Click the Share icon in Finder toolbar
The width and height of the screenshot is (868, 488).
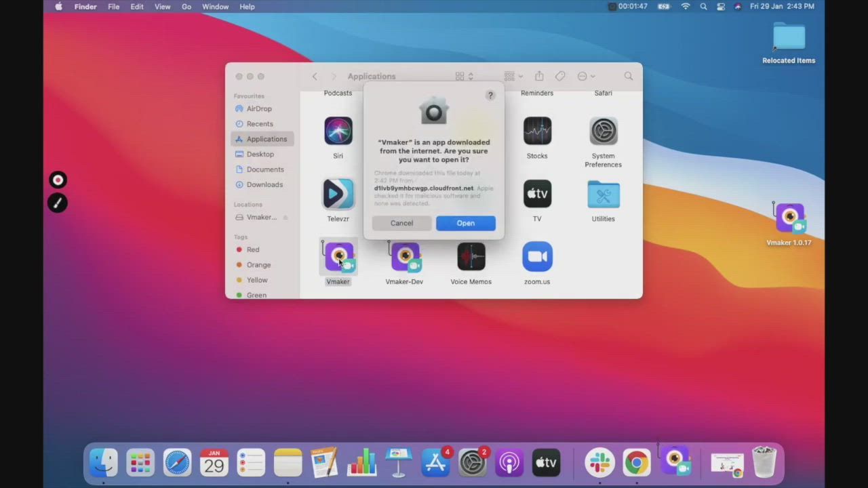click(539, 76)
